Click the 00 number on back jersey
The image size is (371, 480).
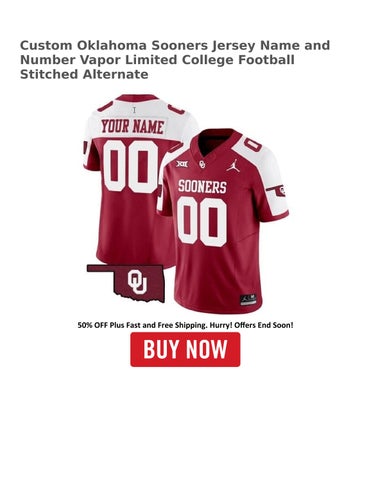tap(131, 166)
